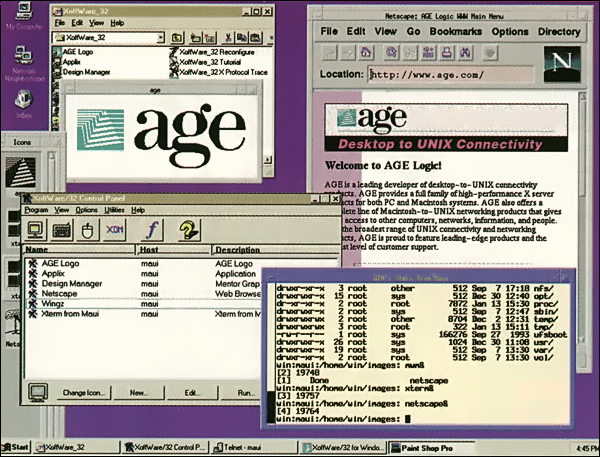Image resolution: width=600 pixels, height=457 pixels.
Task: Go to Home in Netscape toolbar
Action: pos(366,53)
